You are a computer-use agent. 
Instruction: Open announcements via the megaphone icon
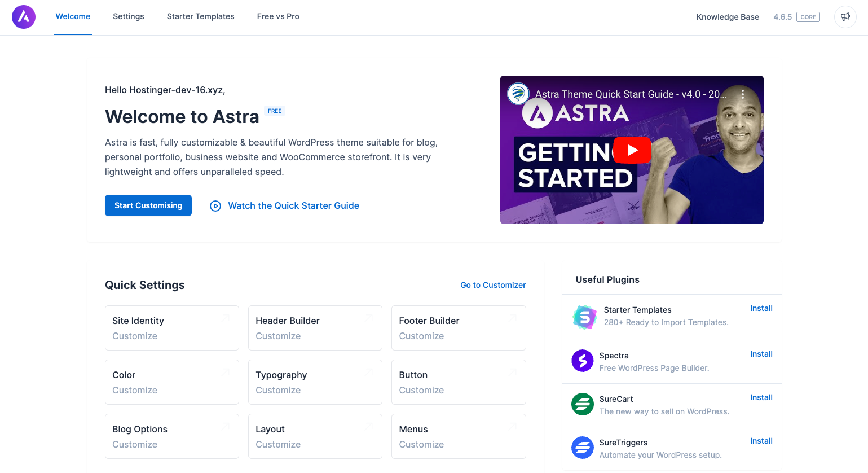click(x=845, y=17)
